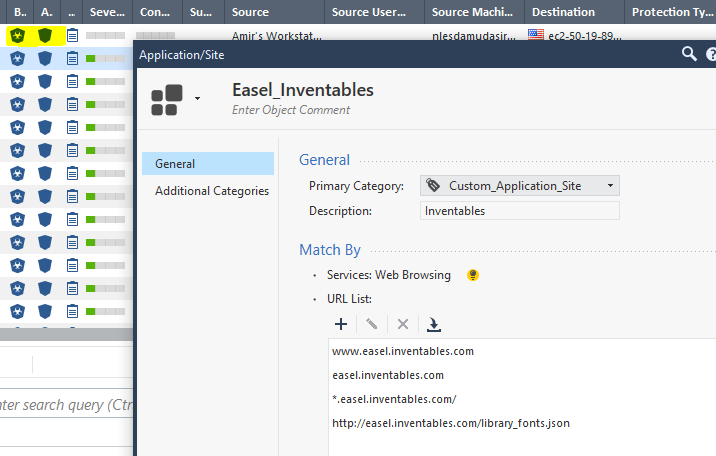
Task: Click the lightbulb hint next to Web Browsing
Action: [473, 275]
